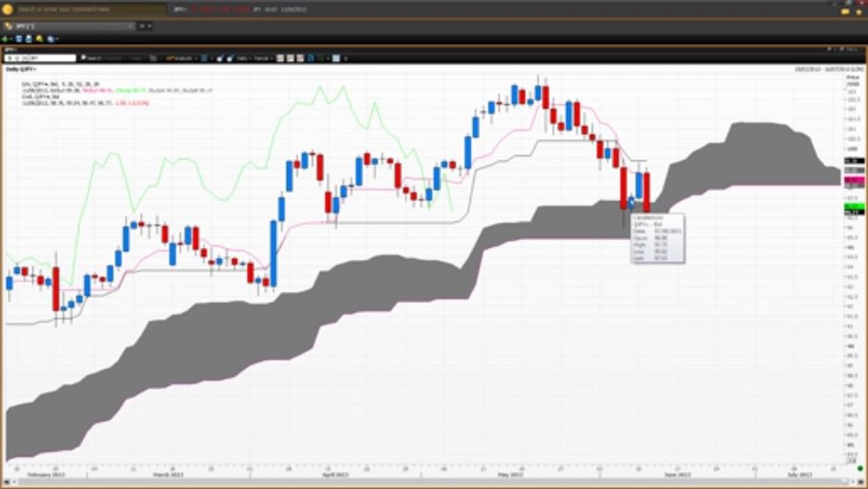Open the Daily interval dropdown
The image size is (868, 489).
pyautogui.click(x=243, y=58)
